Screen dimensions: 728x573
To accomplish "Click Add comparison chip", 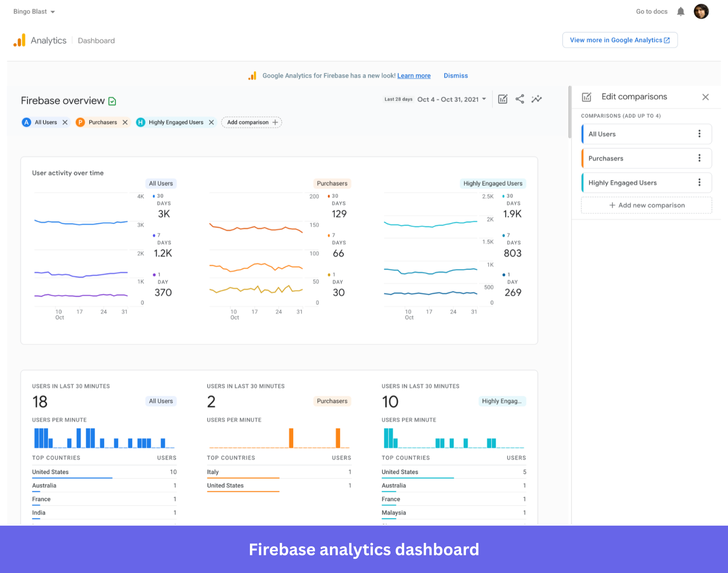I will 252,122.
